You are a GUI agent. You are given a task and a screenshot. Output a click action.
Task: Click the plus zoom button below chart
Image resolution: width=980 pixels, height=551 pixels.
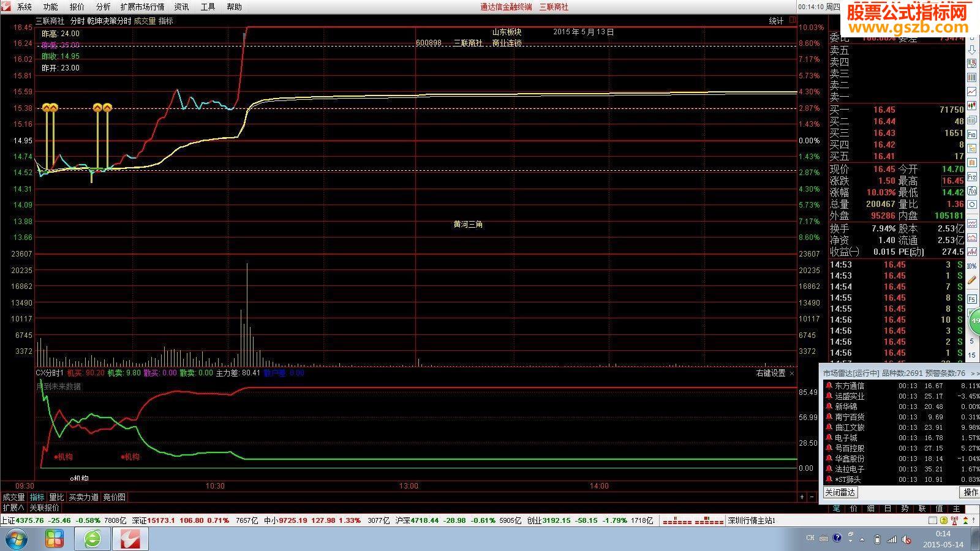[x=802, y=497]
